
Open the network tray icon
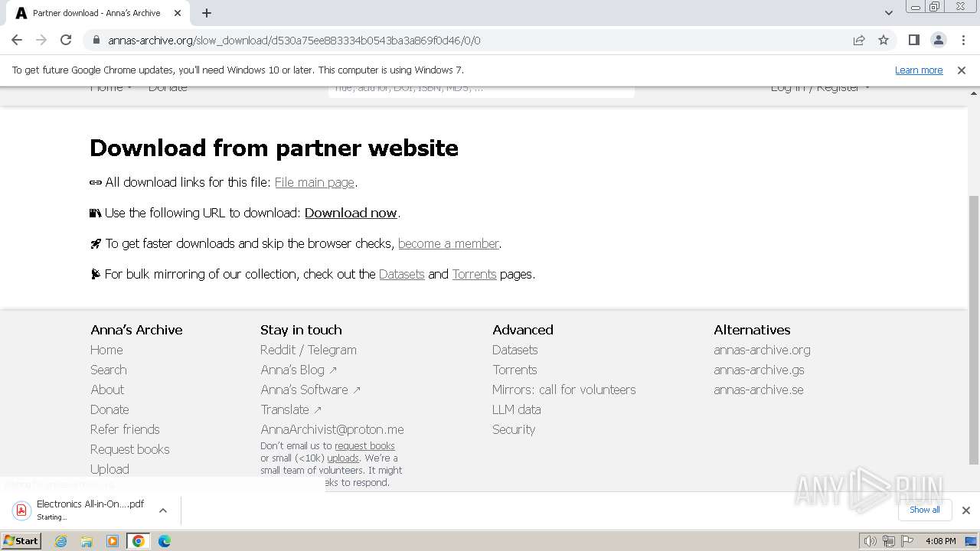(888, 541)
